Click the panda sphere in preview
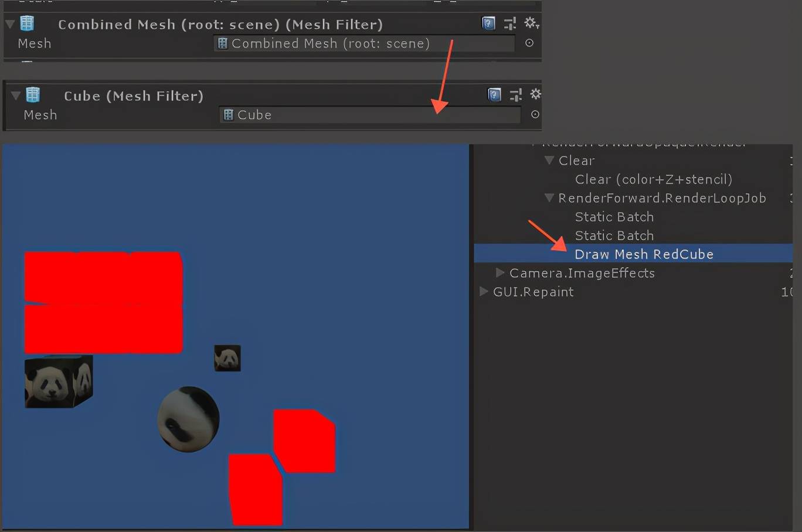Screen dimensions: 802x532 (188, 419)
